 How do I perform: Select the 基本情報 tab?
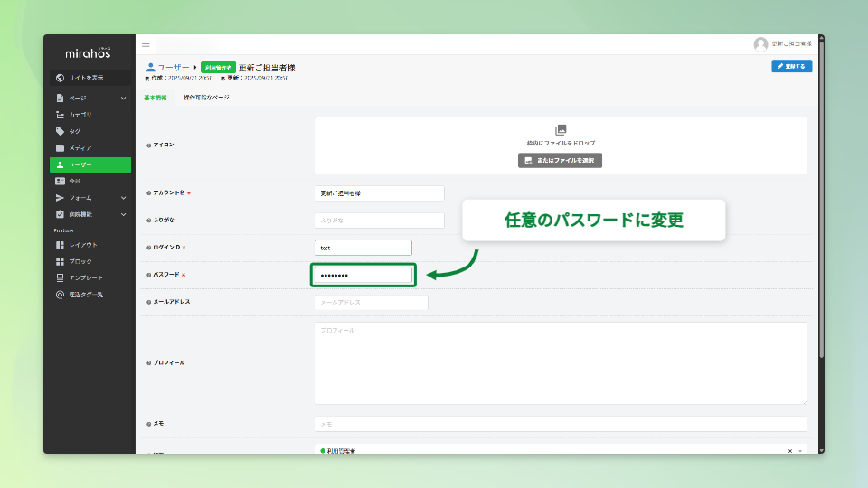(x=155, y=98)
